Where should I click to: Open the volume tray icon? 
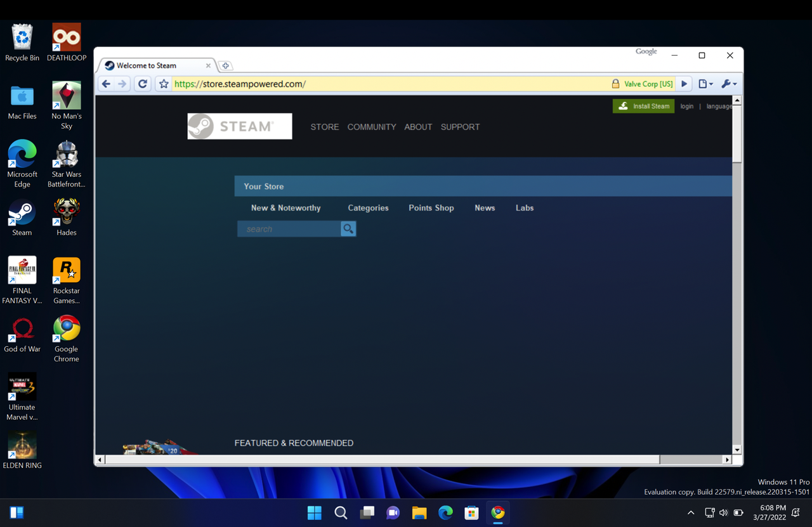pyautogui.click(x=724, y=512)
